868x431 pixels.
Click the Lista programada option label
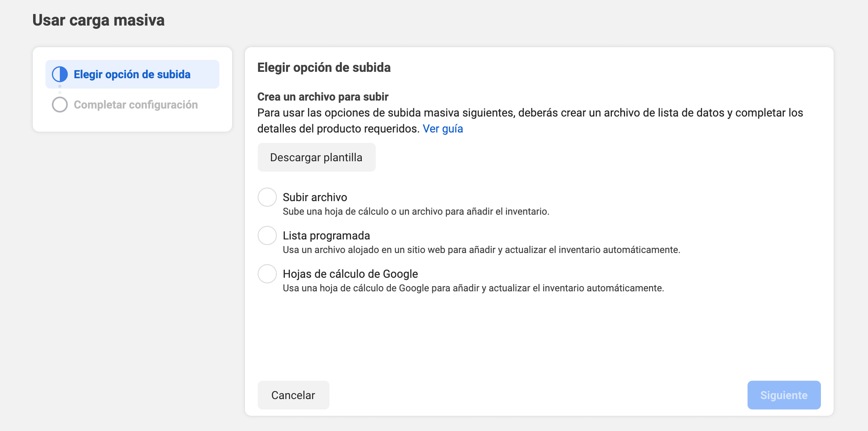(x=326, y=235)
